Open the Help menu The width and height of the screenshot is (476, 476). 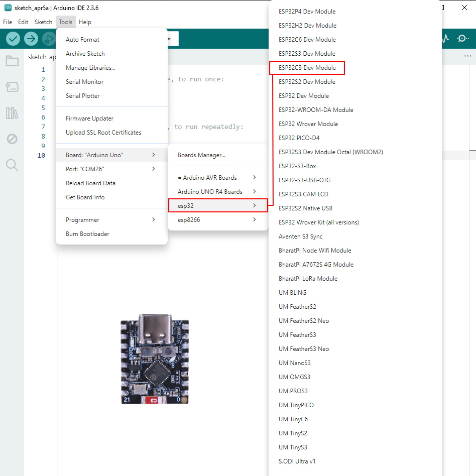[85, 22]
